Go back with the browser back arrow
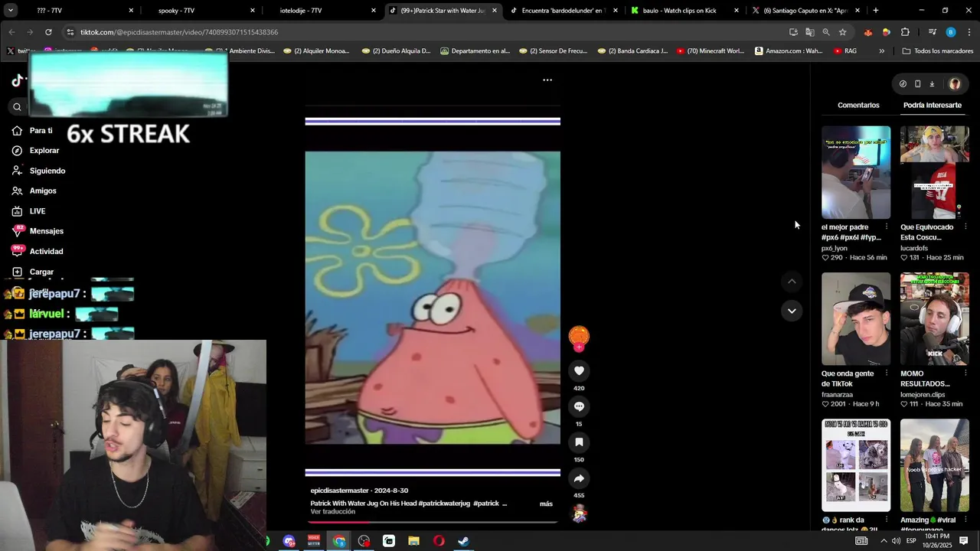The width and height of the screenshot is (980, 551). click(x=11, y=32)
